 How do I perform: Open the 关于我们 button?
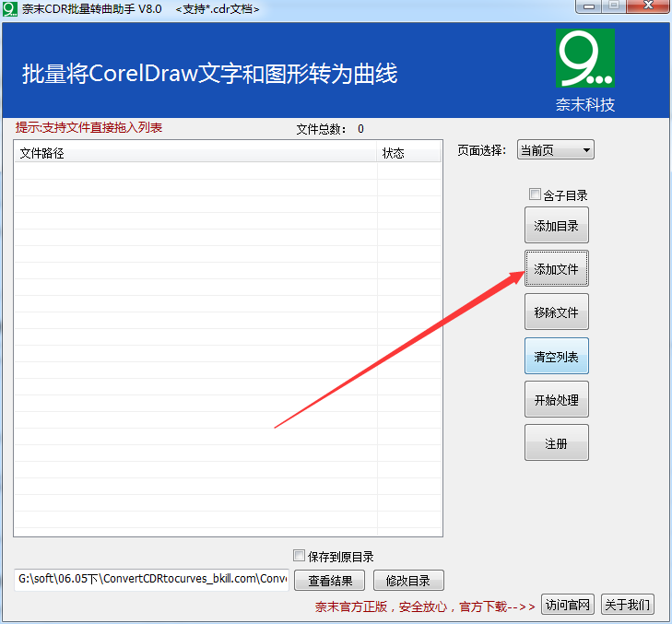(628, 605)
